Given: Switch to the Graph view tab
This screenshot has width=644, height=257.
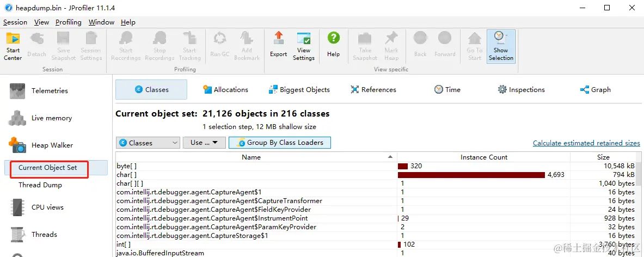Looking at the screenshot, I should [595, 89].
